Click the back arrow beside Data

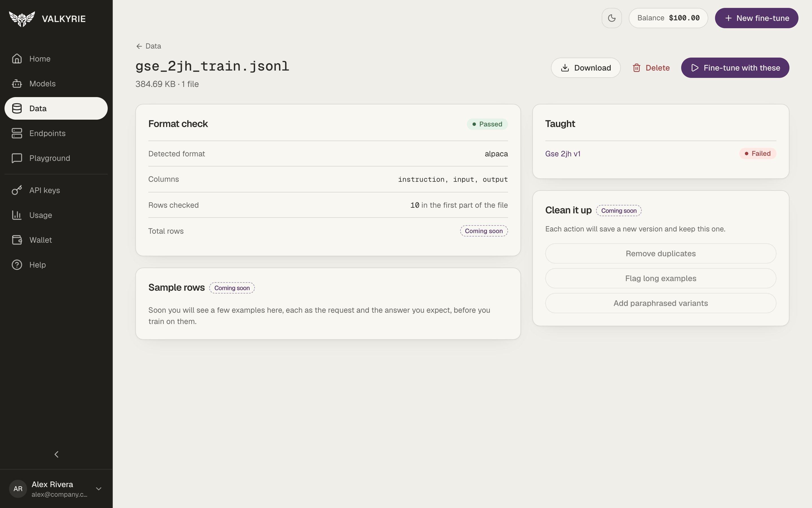pos(139,46)
